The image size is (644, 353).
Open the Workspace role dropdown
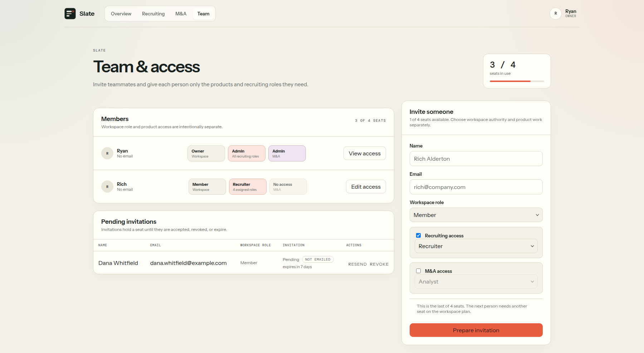pyautogui.click(x=476, y=215)
